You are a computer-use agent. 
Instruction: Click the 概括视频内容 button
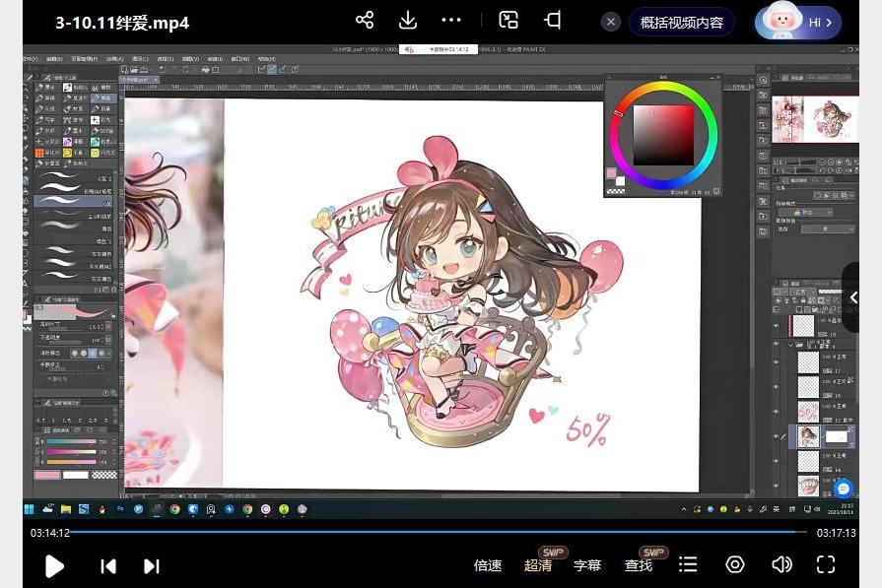(x=682, y=23)
